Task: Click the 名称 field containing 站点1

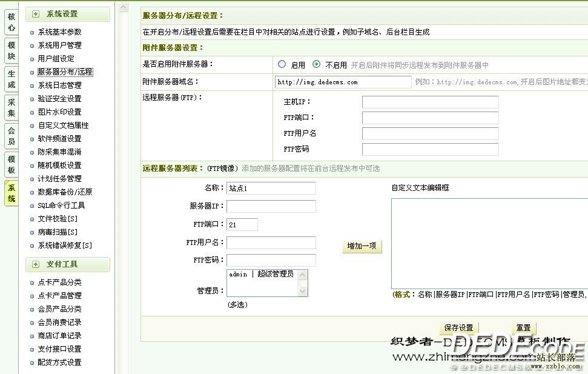Action: 271,188
